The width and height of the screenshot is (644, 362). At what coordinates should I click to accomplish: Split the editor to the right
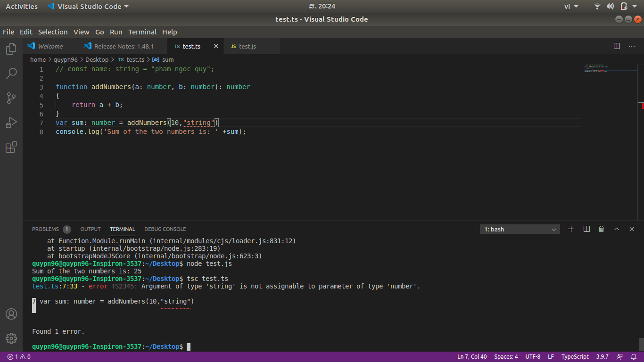(x=617, y=46)
